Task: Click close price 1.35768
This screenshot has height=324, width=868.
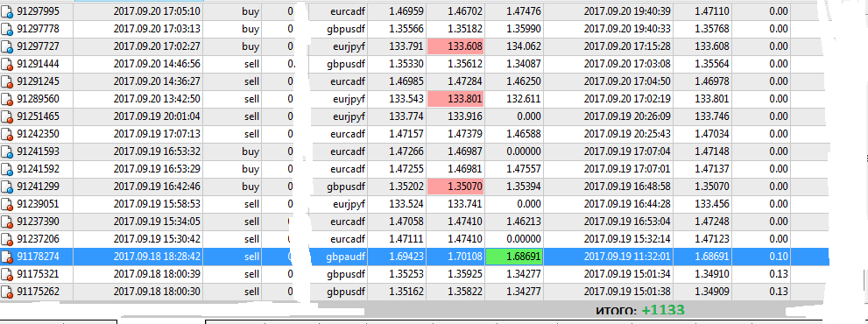Action: [x=712, y=29]
